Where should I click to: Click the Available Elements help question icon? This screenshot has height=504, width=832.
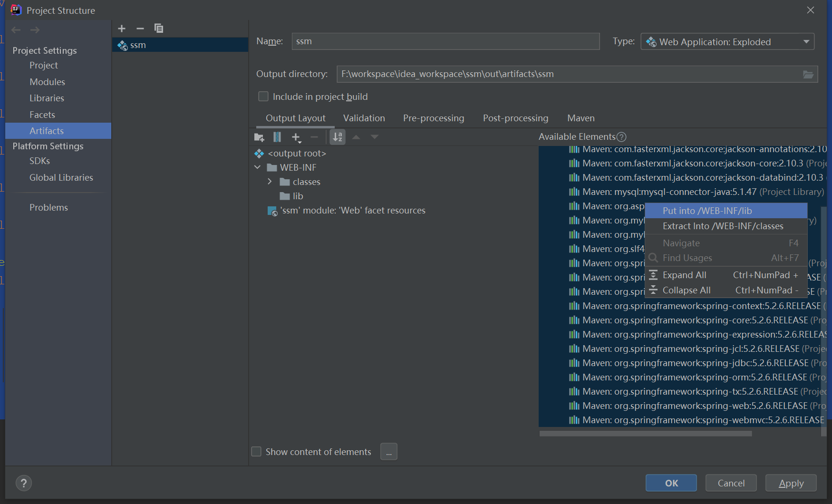(621, 137)
